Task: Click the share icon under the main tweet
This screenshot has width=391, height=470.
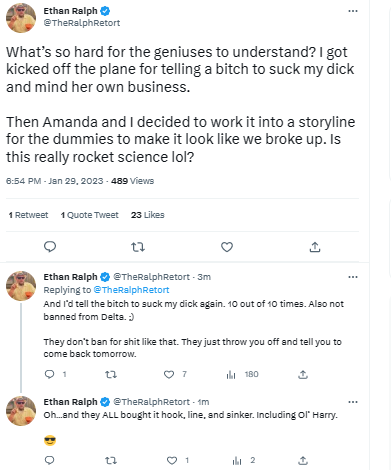Action: [x=315, y=247]
